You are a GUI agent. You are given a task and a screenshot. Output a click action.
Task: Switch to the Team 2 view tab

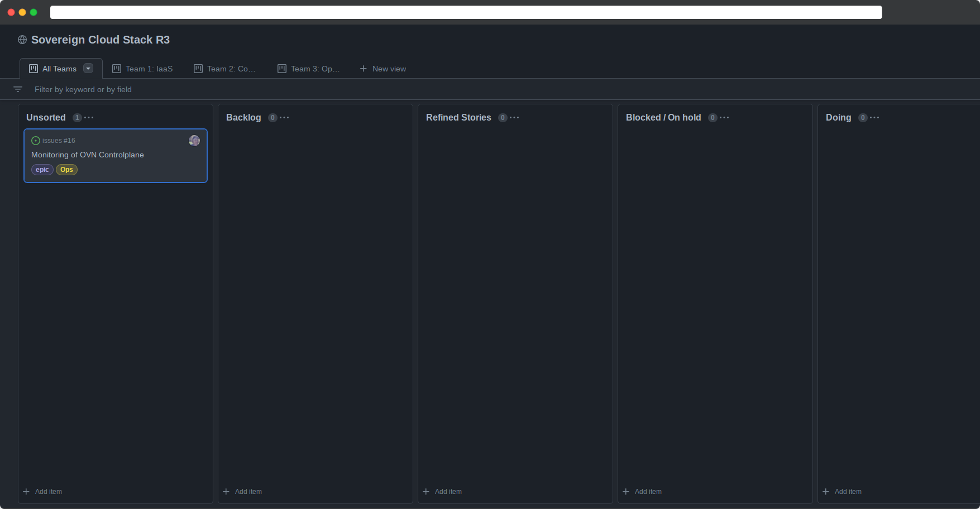click(x=224, y=69)
